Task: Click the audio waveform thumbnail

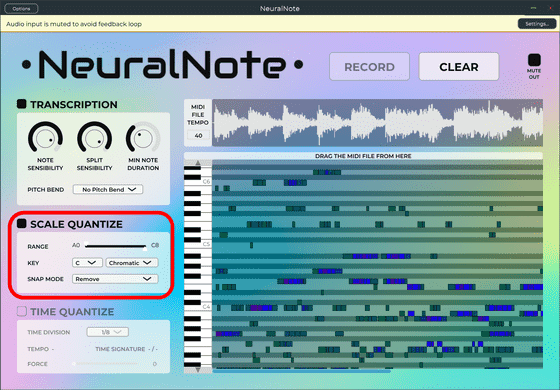Action: (x=378, y=122)
